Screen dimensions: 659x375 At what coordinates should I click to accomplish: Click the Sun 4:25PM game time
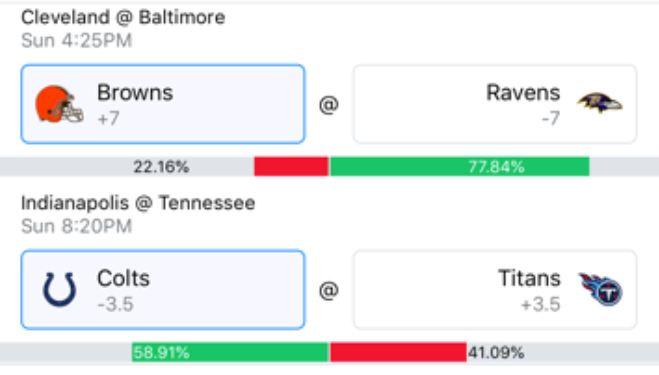[76, 41]
